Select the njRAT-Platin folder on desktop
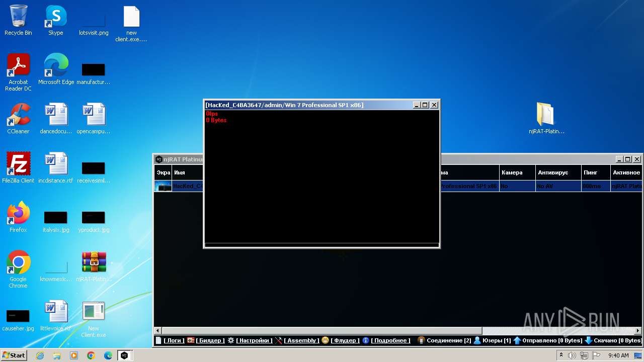Image resolution: width=644 pixels, height=362 pixels. pyautogui.click(x=546, y=119)
